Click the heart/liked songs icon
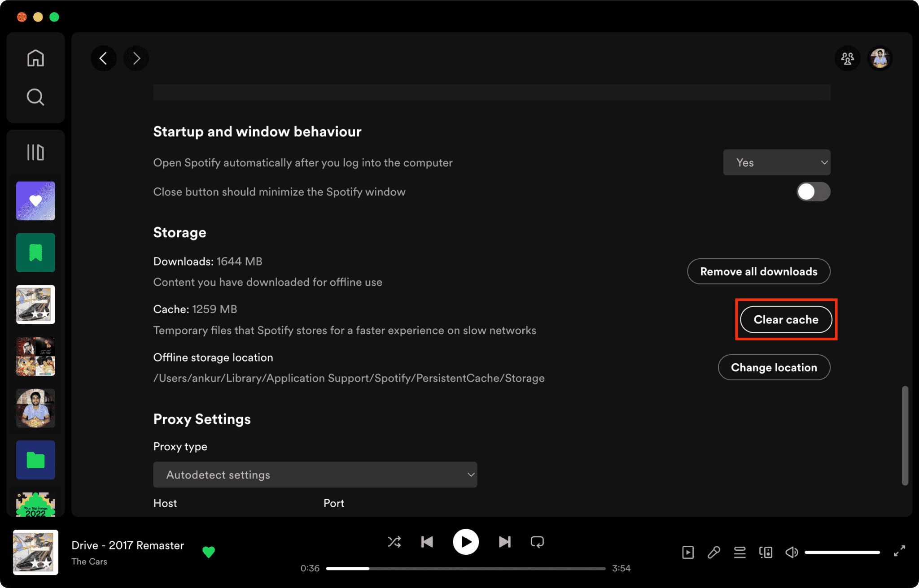Viewport: 919px width, 588px height. pyautogui.click(x=36, y=200)
